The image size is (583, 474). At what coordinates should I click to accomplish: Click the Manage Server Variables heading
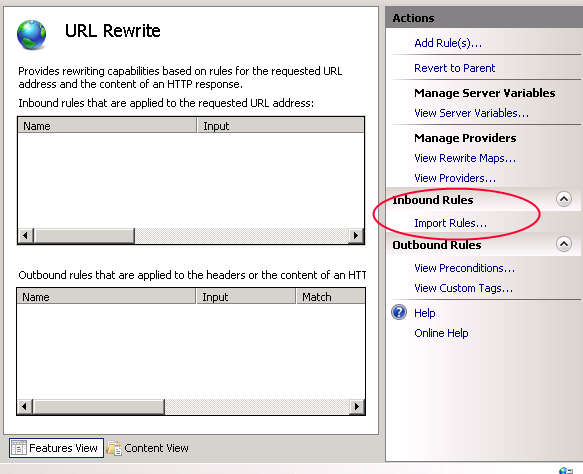point(484,93)
